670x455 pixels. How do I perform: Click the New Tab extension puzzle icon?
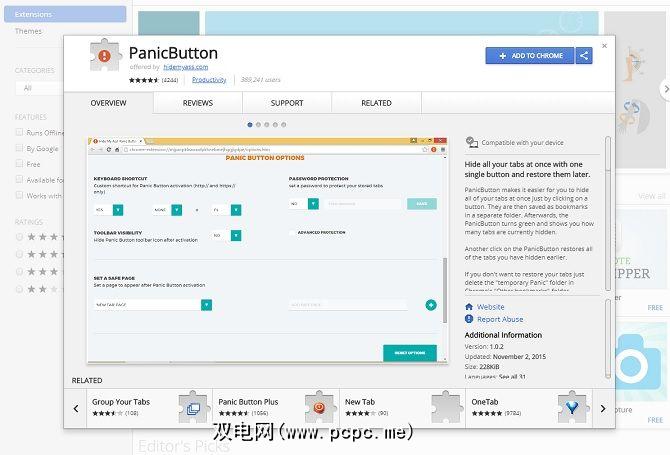coord(447,407)
